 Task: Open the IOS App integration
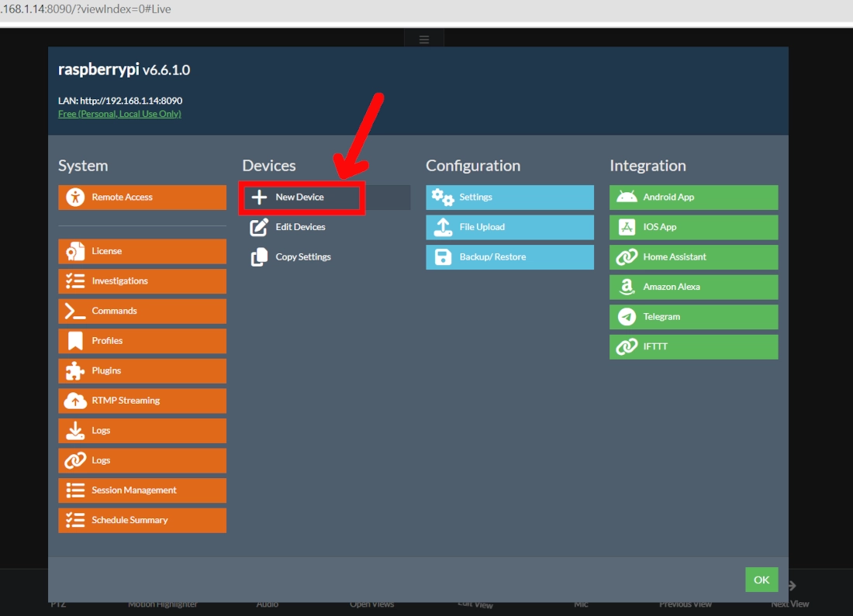click(693, 227)
